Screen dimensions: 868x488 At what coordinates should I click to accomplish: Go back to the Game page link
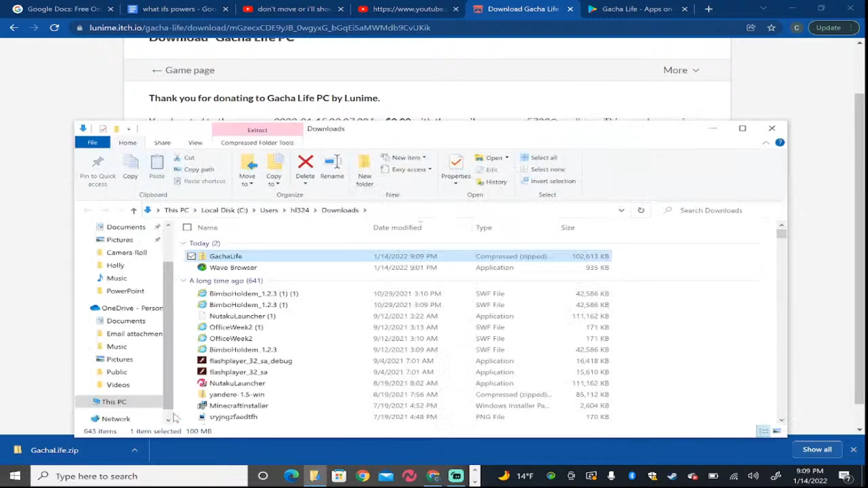click(183, 70)
